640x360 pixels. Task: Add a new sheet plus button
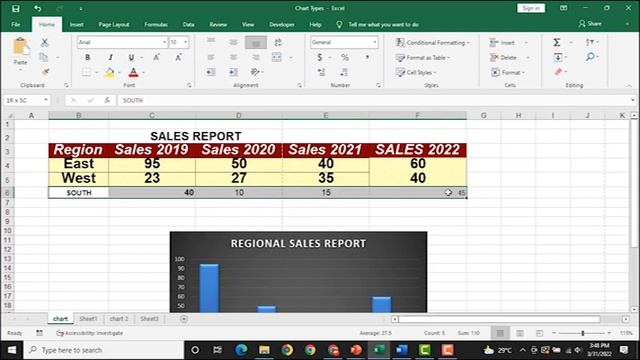tap(184, 319)
